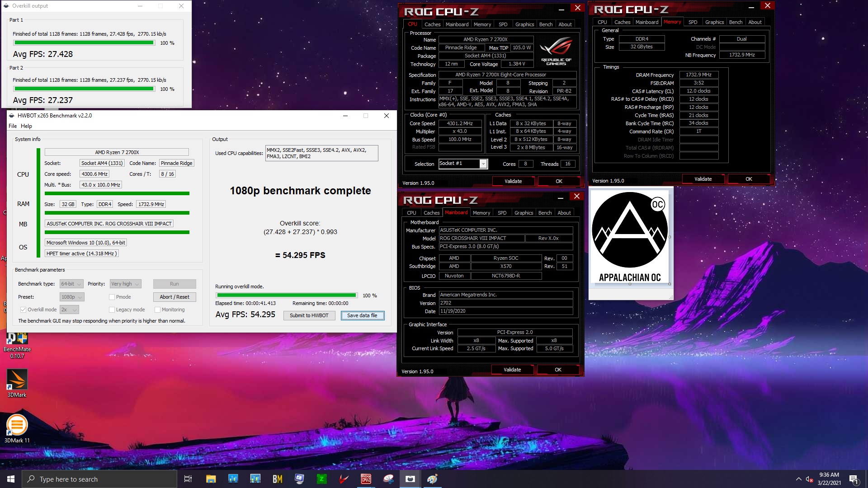The height and width of the screenshot is (488, 868).
Task: Enable the Legacy mode checkbox
Action: 112,310
